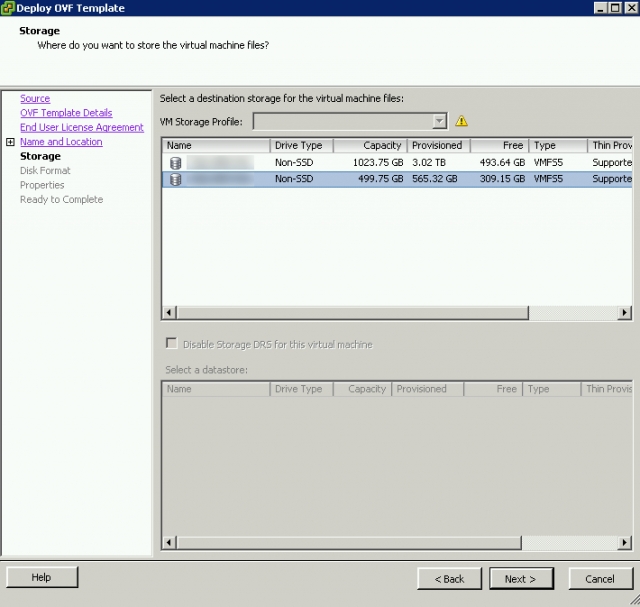Click the Cancel button
Image resolution: width=640 pixels, height=607 pixels.
click(x=600, y=579)
